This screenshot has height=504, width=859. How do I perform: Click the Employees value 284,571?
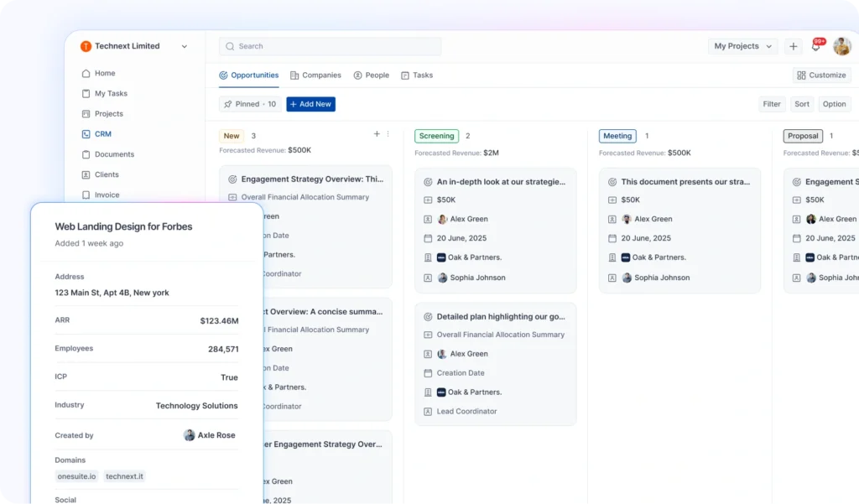click(x=223, y=350)
